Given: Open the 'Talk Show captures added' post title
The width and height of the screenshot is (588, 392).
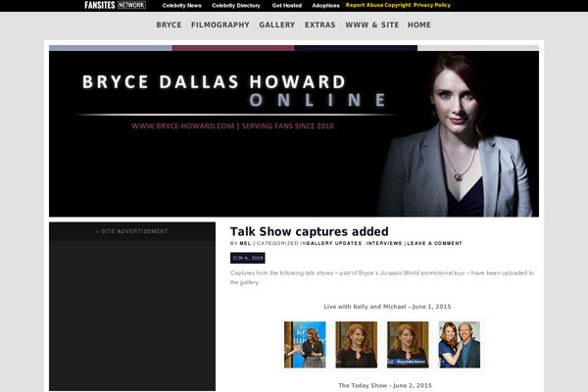Looking at the screenshot, I should tap(310, 231).
